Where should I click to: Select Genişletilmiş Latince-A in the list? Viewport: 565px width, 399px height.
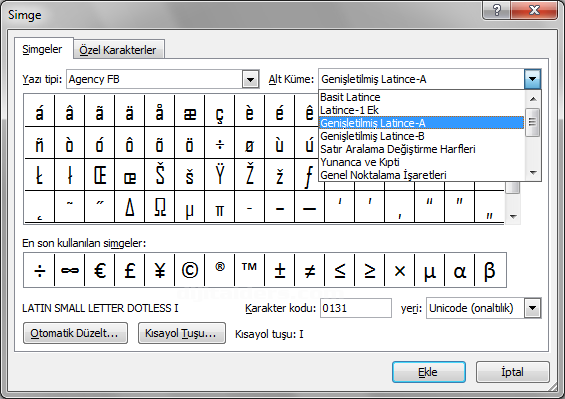point(421,123)
